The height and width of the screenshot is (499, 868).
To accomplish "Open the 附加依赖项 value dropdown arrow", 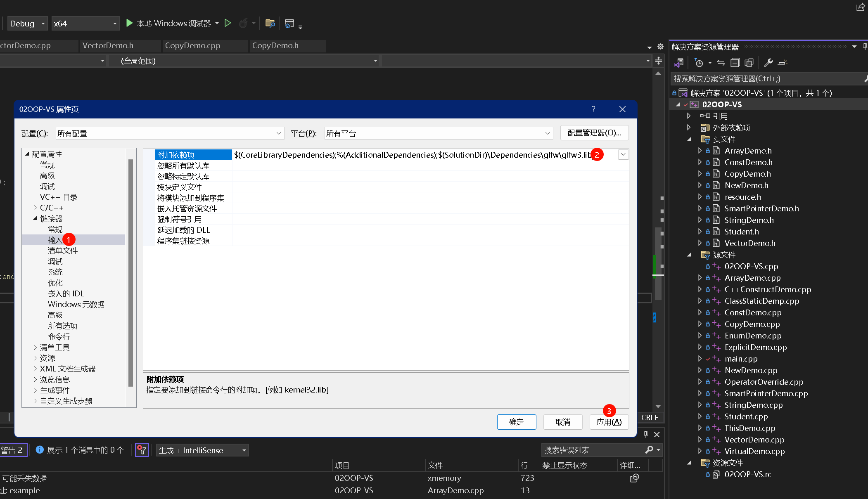I will coord(623,154).
